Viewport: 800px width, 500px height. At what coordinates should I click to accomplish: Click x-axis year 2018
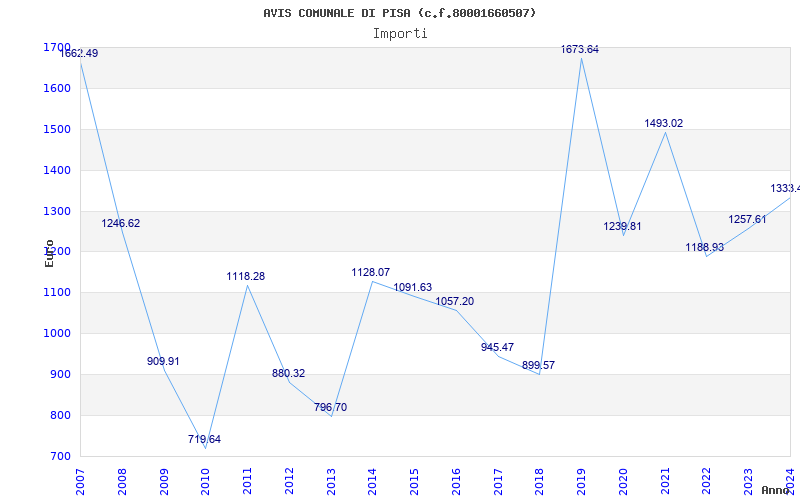tap(540, 482)
